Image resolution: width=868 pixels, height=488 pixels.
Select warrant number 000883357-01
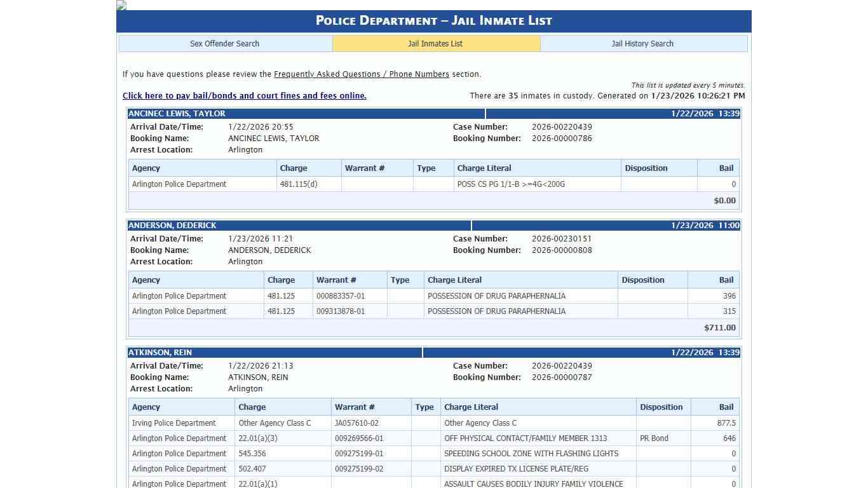coord(341,296)
